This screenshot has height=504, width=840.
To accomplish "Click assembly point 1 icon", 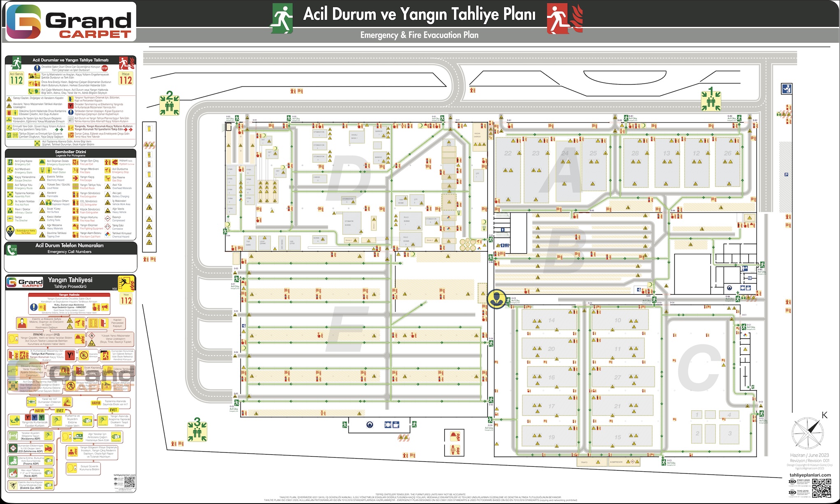I will pos(711,100).
